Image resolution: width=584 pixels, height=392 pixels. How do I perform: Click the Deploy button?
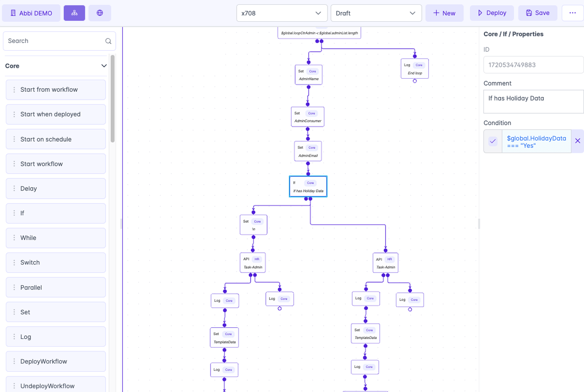492,13
